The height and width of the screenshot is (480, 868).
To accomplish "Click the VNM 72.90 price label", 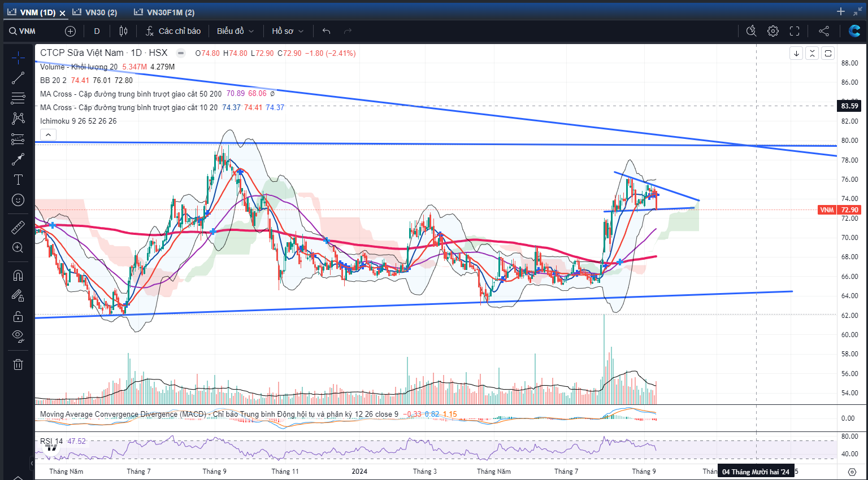I will click(x=839, y=210).
